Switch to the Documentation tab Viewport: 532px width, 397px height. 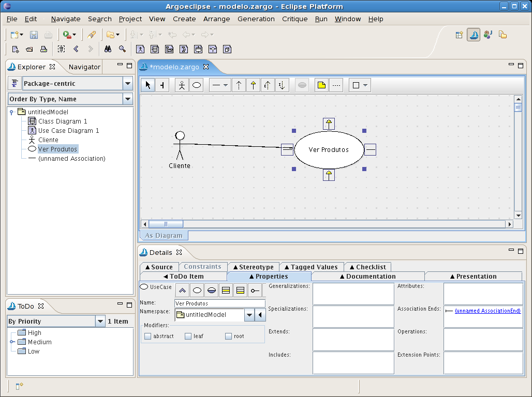[x=367, y=276]
